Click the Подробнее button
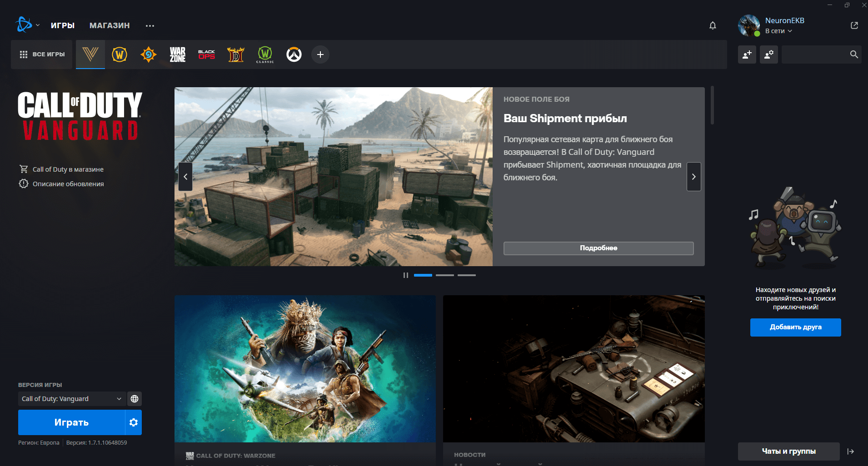The image size is (868, 466). point(599,248)
